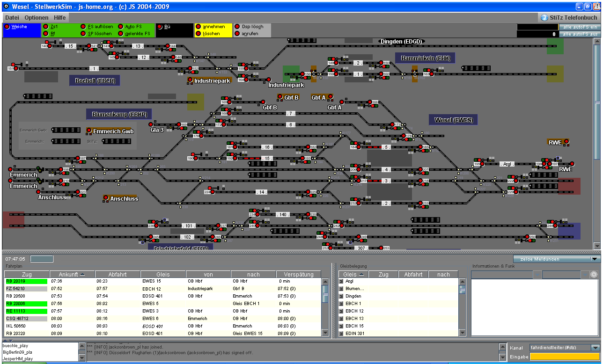Select the Bü radio button
The width and height of the screenshot is (603, 364).
point(160,27)
